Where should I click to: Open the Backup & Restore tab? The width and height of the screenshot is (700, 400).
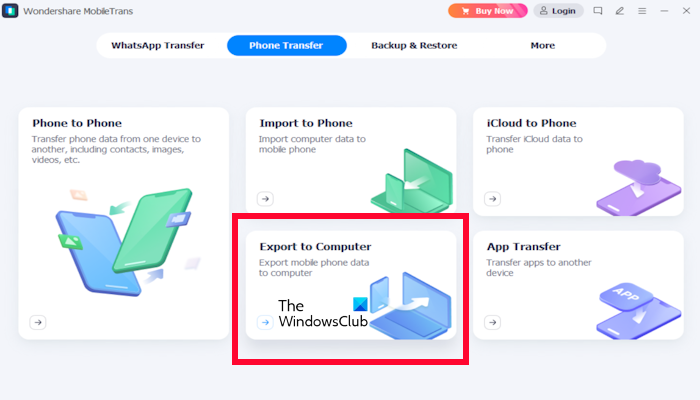pyautogui.click(x=414, y=46)
